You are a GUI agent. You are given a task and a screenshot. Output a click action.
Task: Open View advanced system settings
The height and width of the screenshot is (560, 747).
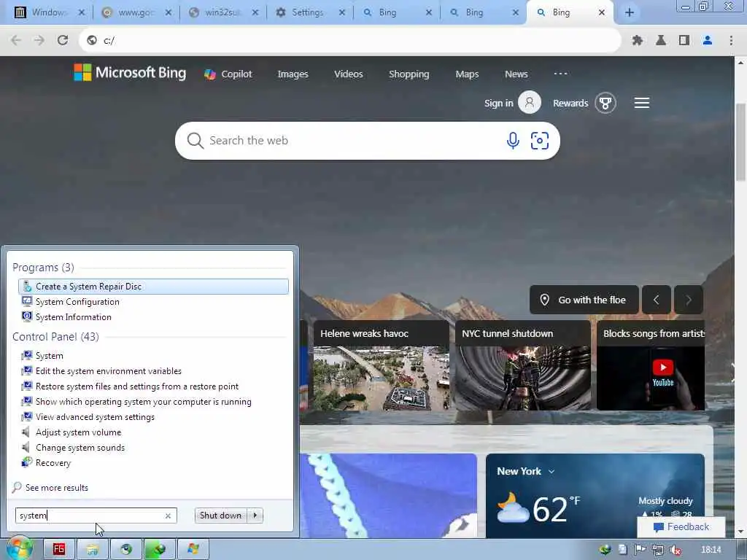click(x=95, y=416)
